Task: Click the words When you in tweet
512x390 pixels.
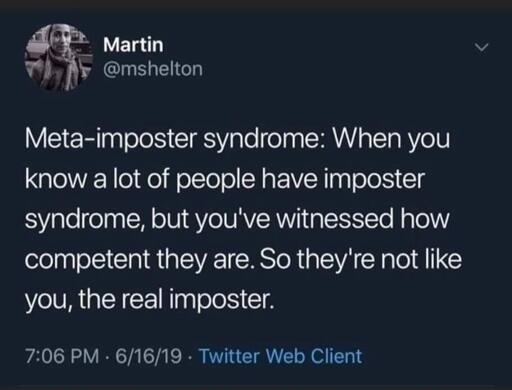Action: (389, 139)
